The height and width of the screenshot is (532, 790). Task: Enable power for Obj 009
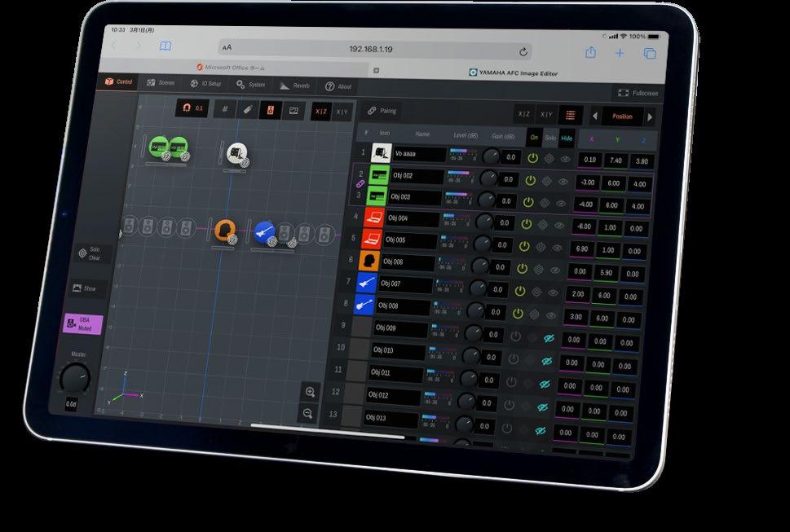pos(515,336)
